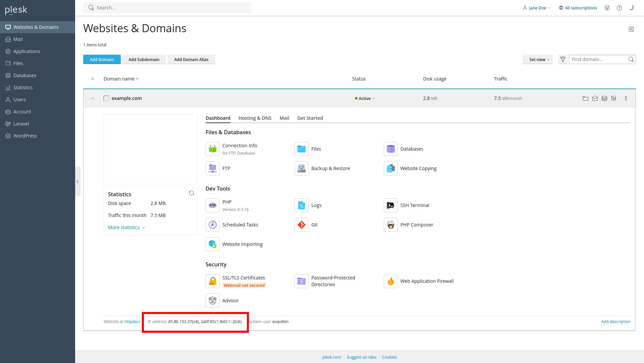Viewport: 644px width, 363px height.
Task: Collapse all domains using header double chevron
Action: [x=93, y=79]
